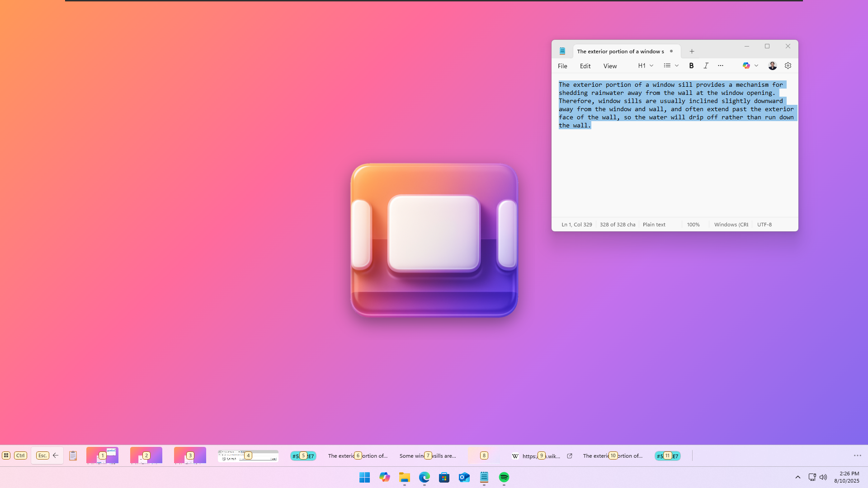
Task: Open Spotify from the taskbar
Action: tap(504, 478)
